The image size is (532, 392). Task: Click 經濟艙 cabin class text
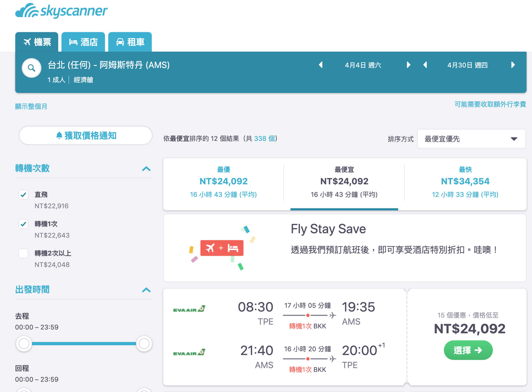(x=83, y=80)
